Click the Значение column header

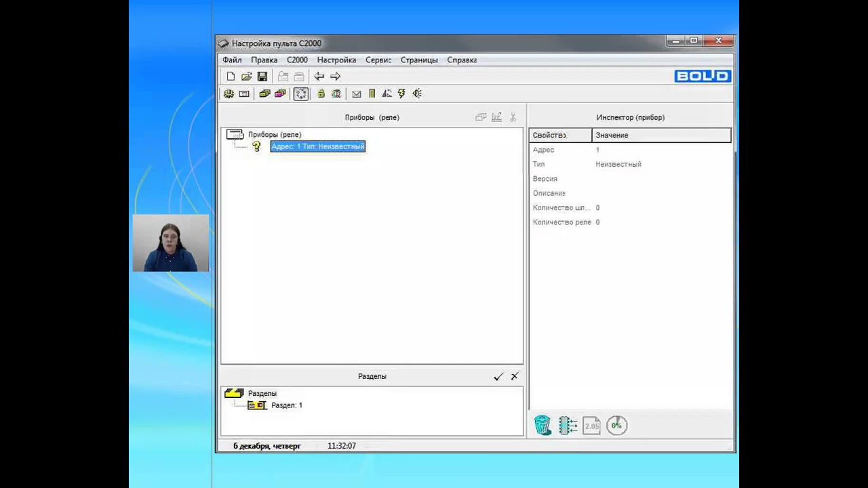(662, 135)
